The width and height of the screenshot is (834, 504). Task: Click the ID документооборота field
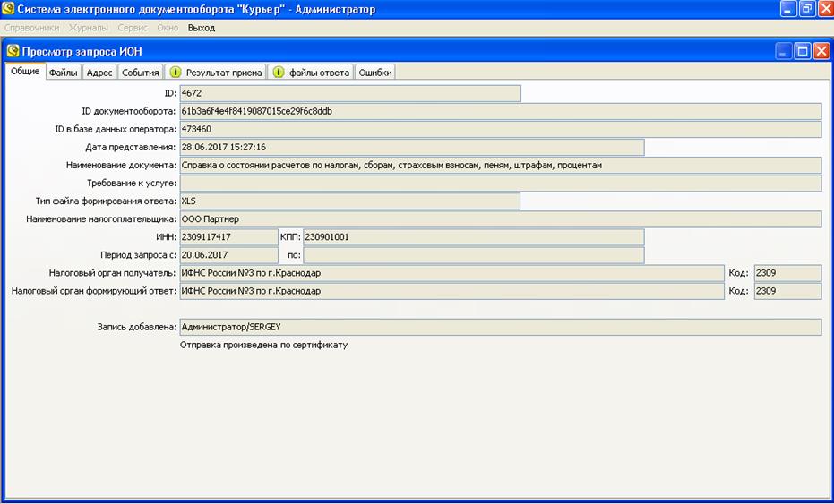[x=500, y=111]
